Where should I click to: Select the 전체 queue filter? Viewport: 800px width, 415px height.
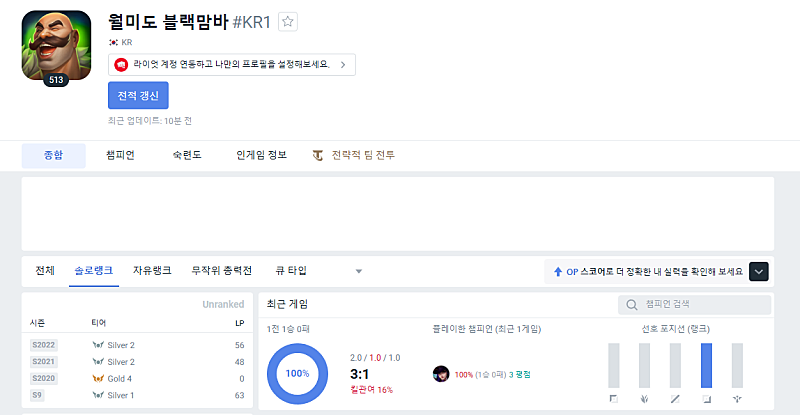coord(45,270)
